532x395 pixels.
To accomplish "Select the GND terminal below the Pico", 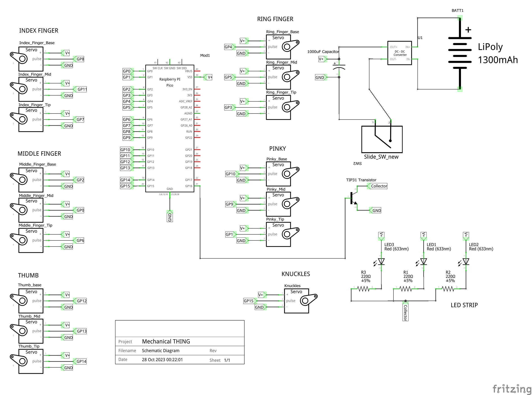I will (170, 216).
